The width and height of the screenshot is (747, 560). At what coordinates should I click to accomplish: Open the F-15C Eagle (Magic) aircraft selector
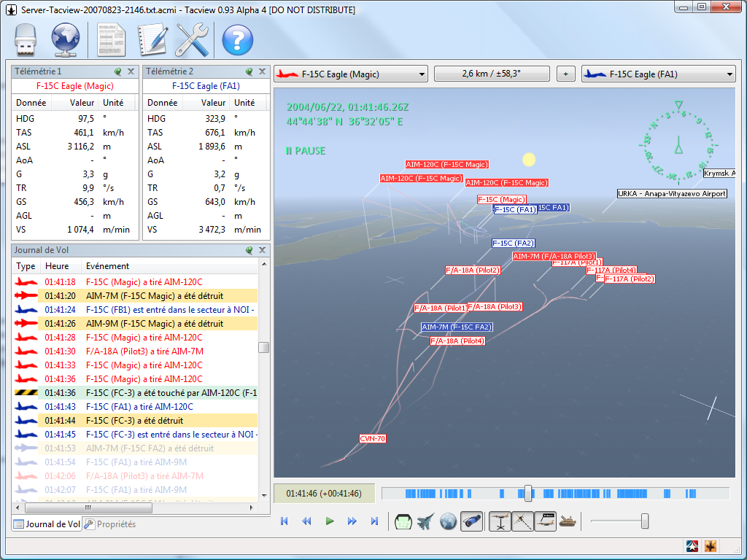[350, 74]
